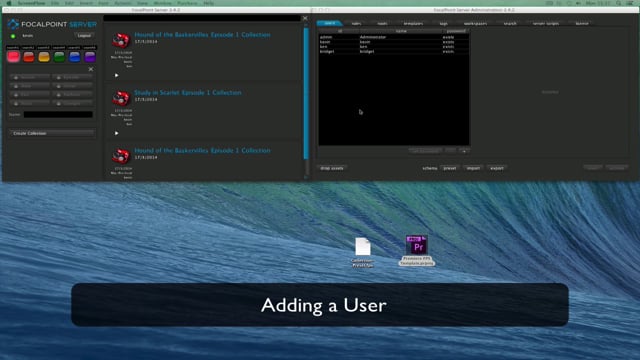
Task: Click the topmost Hound of the Baskervilles thumbnail
Action: (121, 40)
